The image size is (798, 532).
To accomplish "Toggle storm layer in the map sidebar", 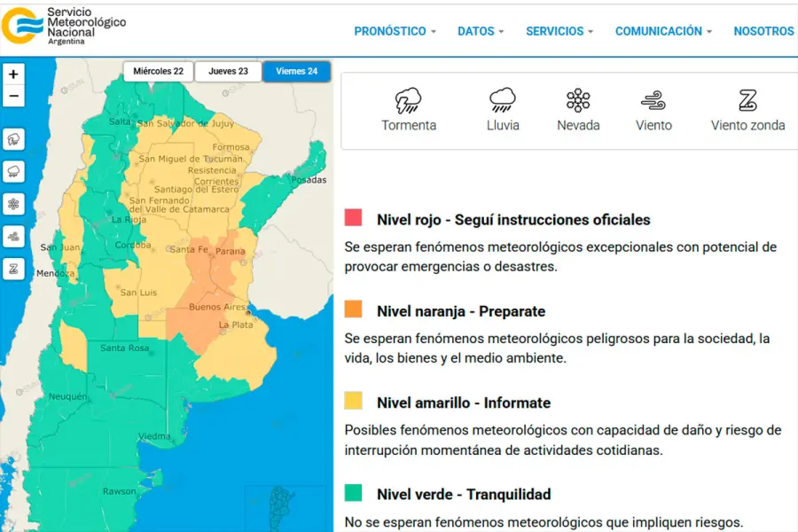I will coord(13,139).
